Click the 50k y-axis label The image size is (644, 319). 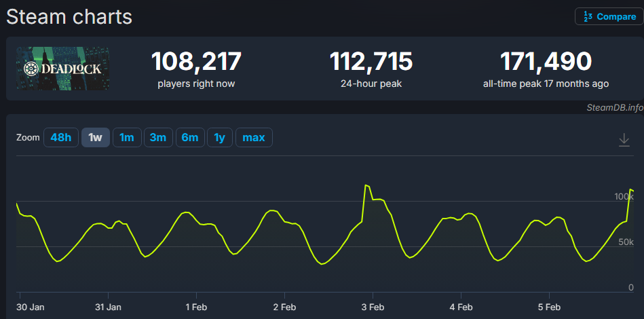pos(626,242)
